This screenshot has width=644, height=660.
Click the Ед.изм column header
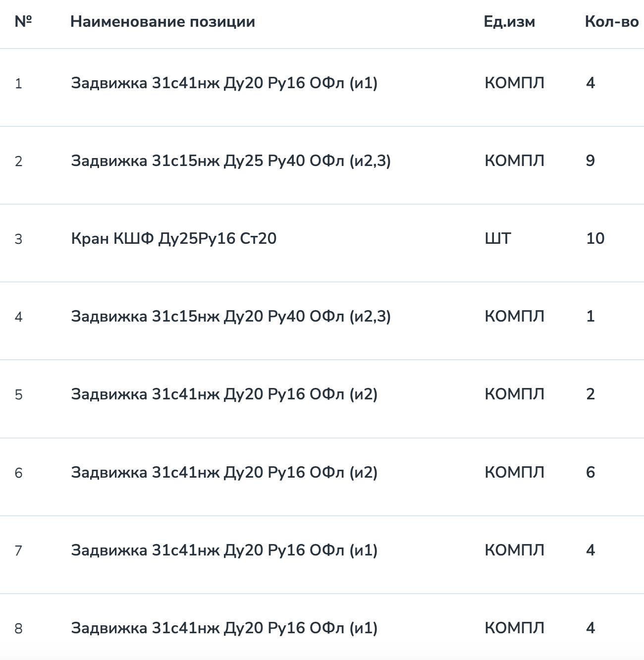coord(509,22)
